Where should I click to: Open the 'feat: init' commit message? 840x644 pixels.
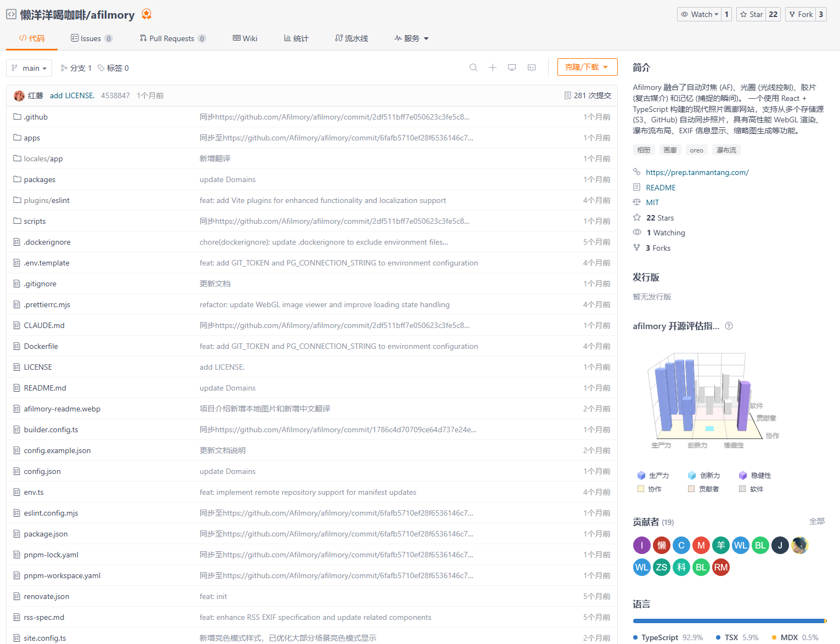tap(213, 596)
